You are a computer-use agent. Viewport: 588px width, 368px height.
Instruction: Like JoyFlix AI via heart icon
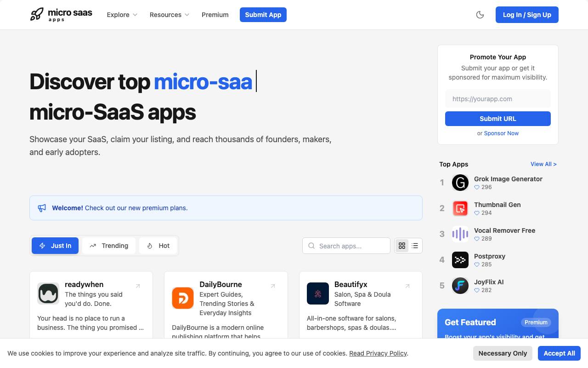coord(477,290)
